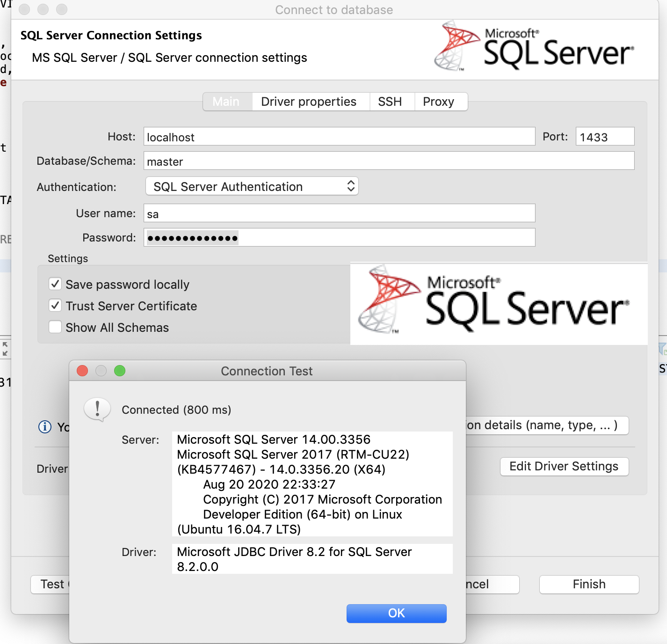The height and width of the screenshot is (644, 667).
Task: Open the Authentication dropdown
Action: pos(252,186)
